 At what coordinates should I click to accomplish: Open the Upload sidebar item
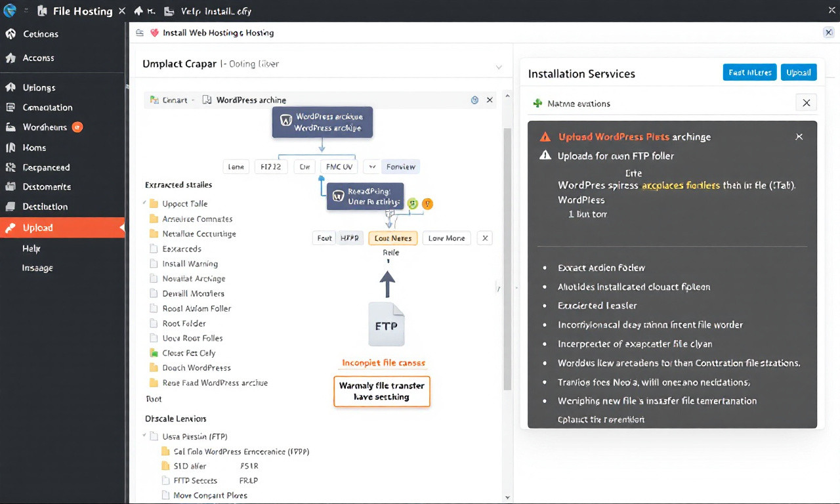62,228
